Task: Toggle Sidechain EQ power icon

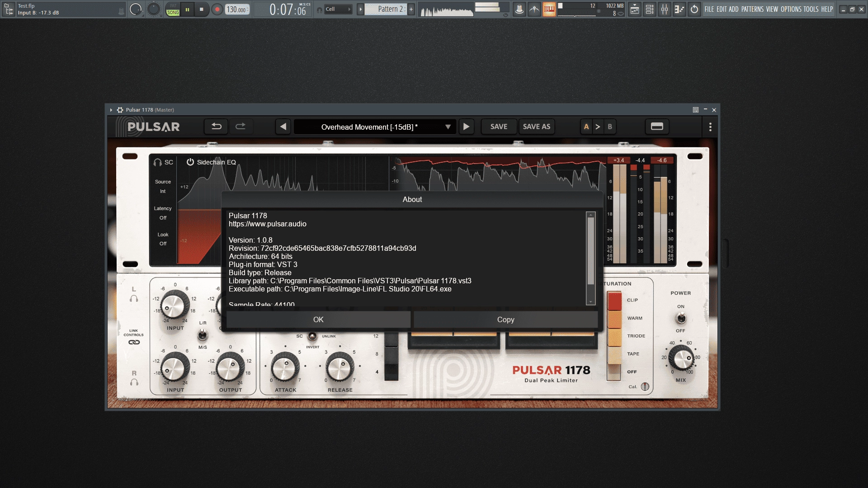Action: pos(190,162)
